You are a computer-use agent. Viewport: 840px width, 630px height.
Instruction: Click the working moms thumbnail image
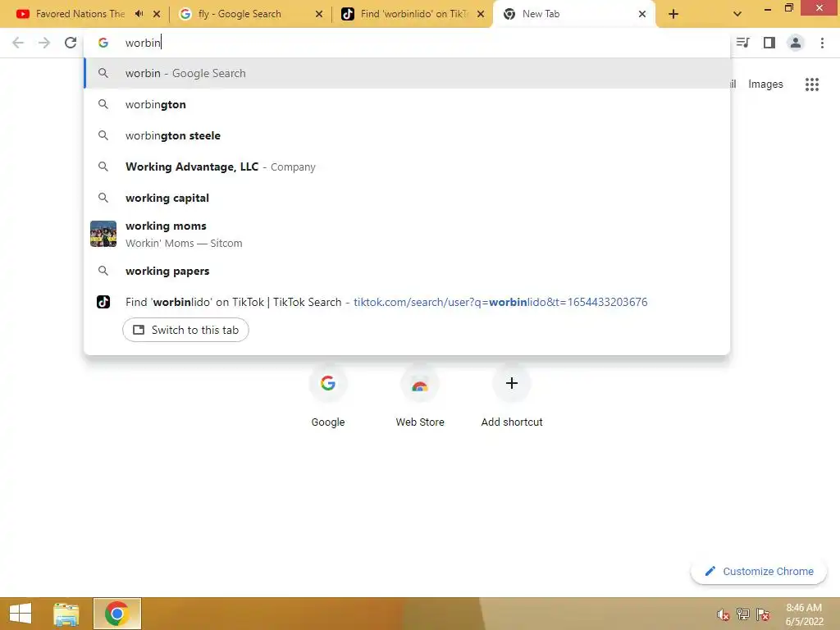click(x=103, y=234)
